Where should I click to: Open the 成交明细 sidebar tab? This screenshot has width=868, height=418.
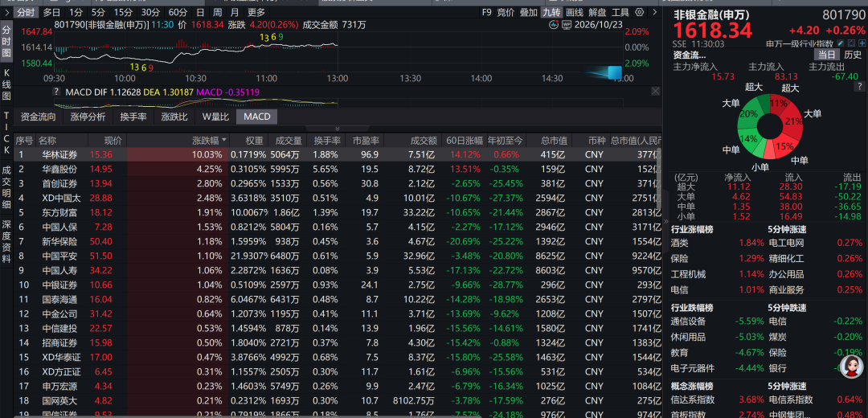6,187
